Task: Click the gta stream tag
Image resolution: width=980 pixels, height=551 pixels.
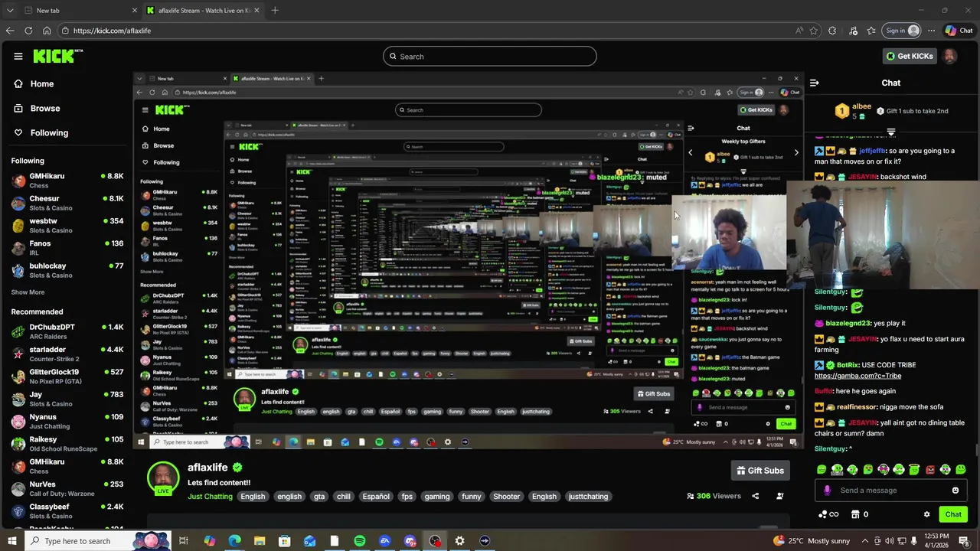Action: coord(319,497)
